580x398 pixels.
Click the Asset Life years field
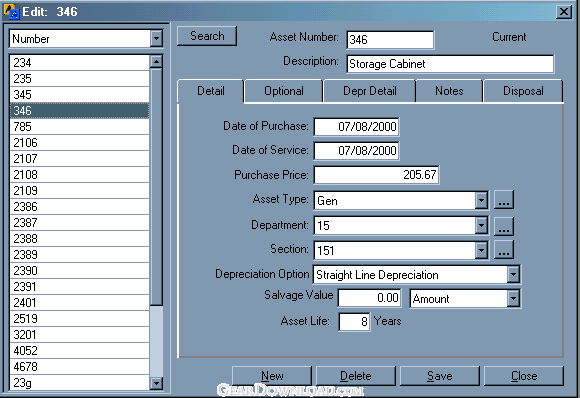coord(354,322)
